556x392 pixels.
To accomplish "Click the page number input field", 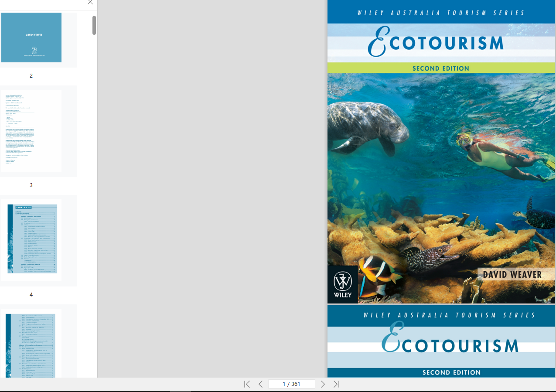I will click(x=291, y=384).
